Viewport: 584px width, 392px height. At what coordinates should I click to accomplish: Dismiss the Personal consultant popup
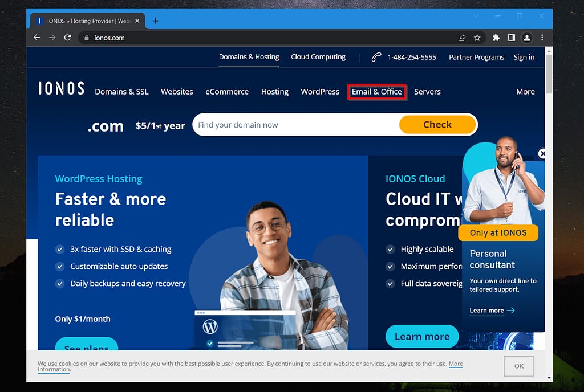tap(542, 153)
